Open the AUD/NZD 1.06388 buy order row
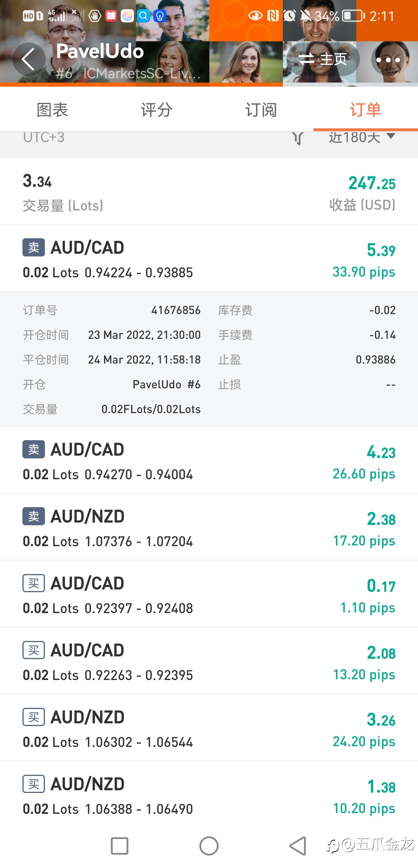The height and width of the screenshot is (868, 418). 209,795
